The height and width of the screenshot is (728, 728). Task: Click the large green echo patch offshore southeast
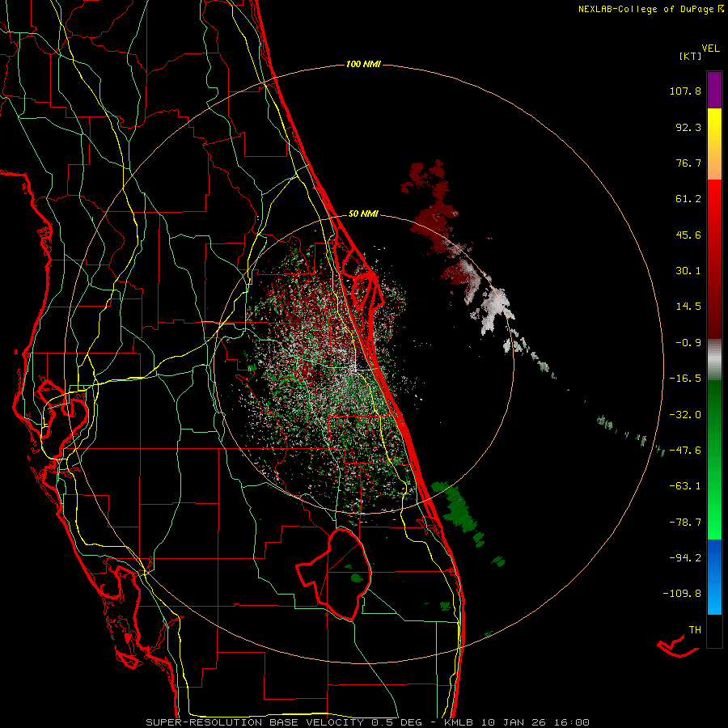pyautogui.click(x=457, y=509)
